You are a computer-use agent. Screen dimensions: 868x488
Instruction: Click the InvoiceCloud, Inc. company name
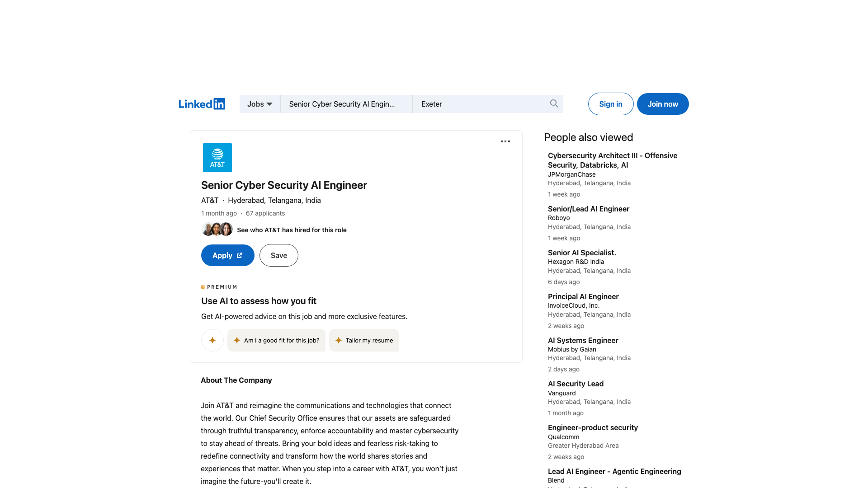[x=574, y=305]
